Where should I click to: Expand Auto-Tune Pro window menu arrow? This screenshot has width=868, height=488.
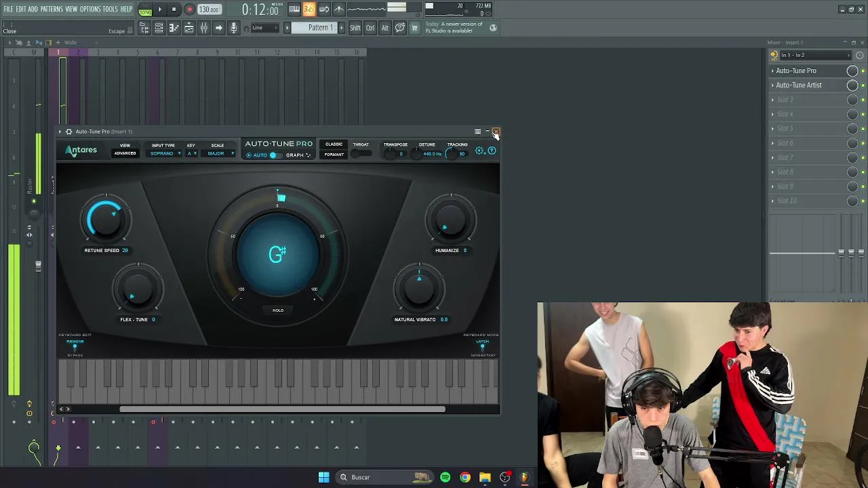(60, 131)
